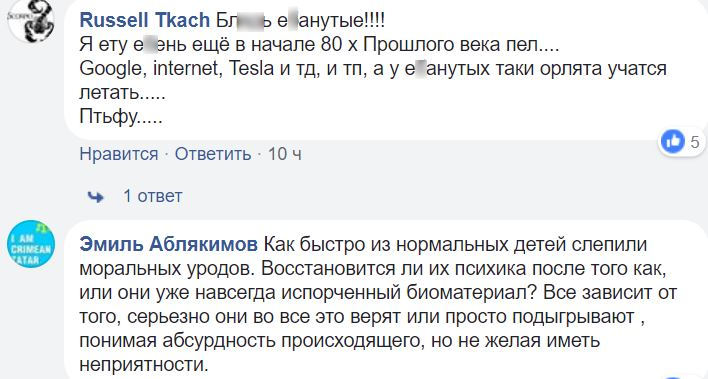Image resolution: width=708 pixels, height=379 pixels.
Task: Open the 10 ч comment timestamp
Action: 285,154
